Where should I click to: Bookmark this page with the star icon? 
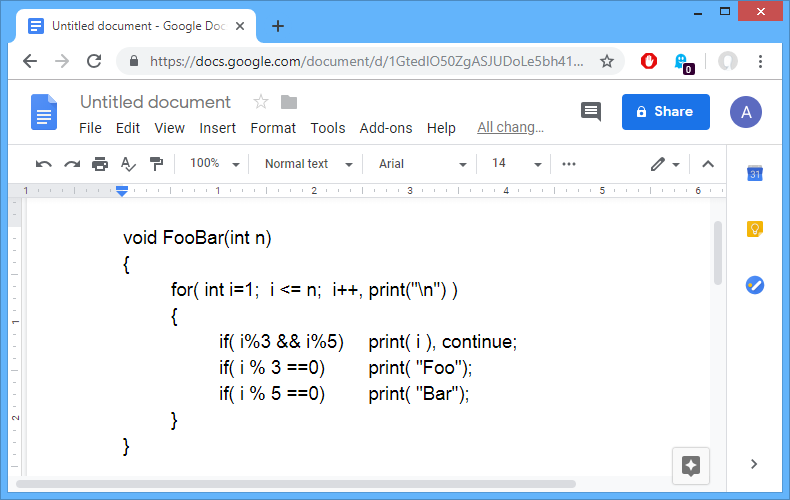tap(607, 61)
